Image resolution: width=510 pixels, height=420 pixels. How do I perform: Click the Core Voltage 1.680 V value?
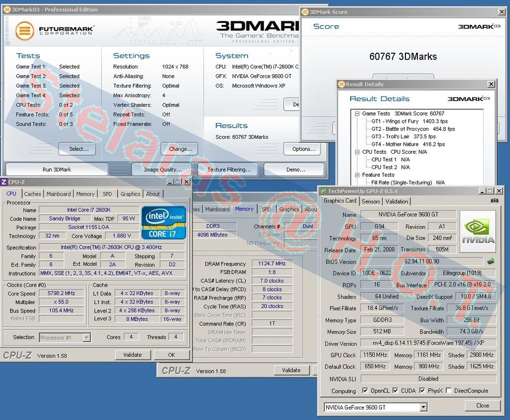(122, 236)
